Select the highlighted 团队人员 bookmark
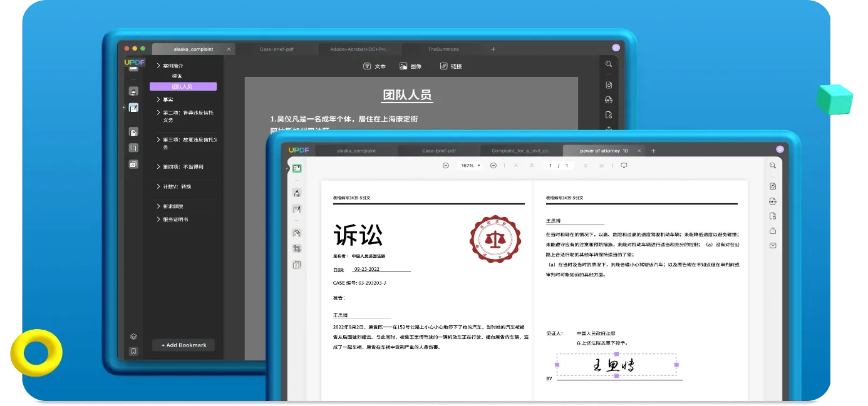Viewport: 868px width, 406px height. click(183, 86)
